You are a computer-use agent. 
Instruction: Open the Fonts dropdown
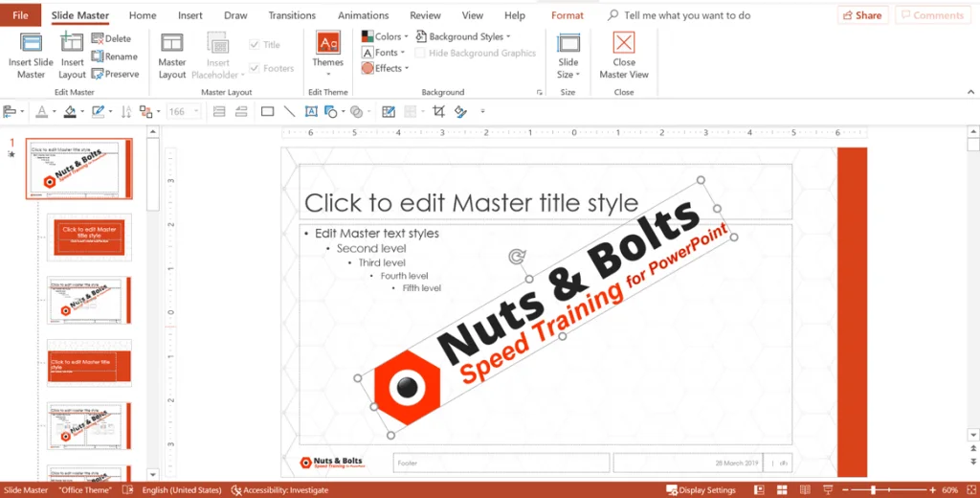click(x=384, y=53)
